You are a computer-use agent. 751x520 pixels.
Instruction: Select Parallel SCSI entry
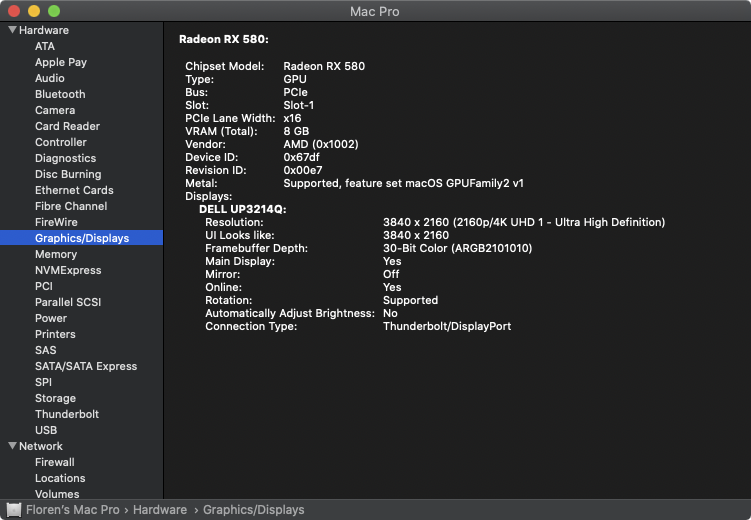click(68, 302)
